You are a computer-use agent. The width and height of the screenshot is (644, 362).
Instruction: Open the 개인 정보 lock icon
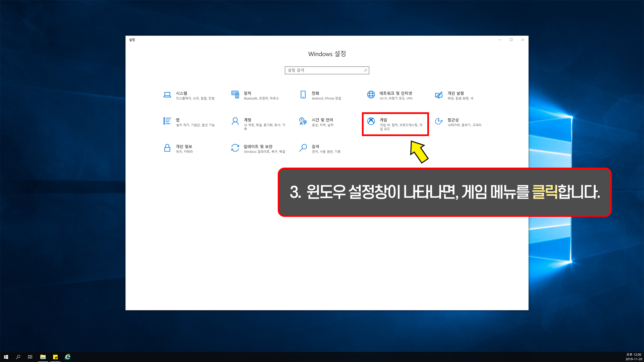coord(167,148)
